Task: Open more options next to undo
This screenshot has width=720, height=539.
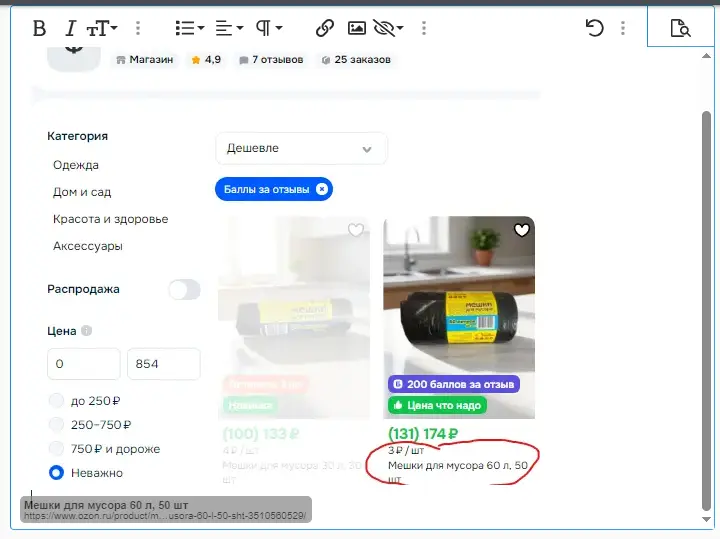Action: pos(623,28)
